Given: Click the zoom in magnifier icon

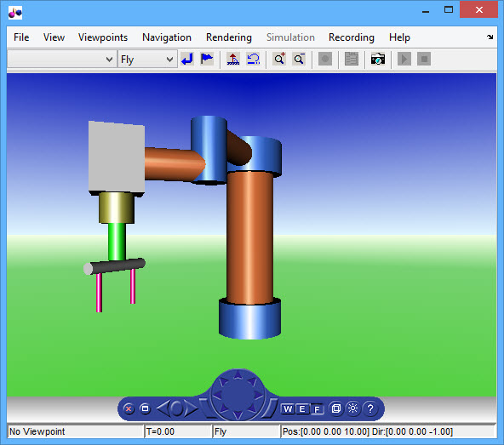Looking at the screenshot, I should (x=279, y=59).
